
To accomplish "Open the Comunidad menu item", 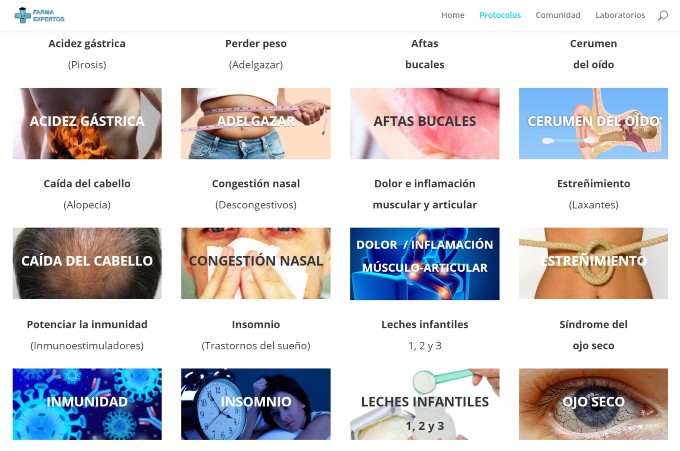I will pyautogui.click(x=558, y=15).
